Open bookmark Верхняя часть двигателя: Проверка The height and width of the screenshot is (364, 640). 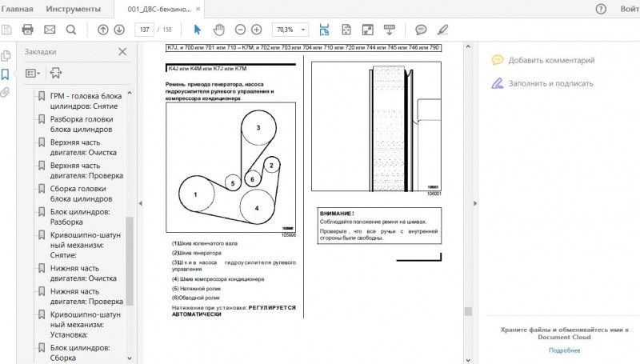click(x=86, y=170)
